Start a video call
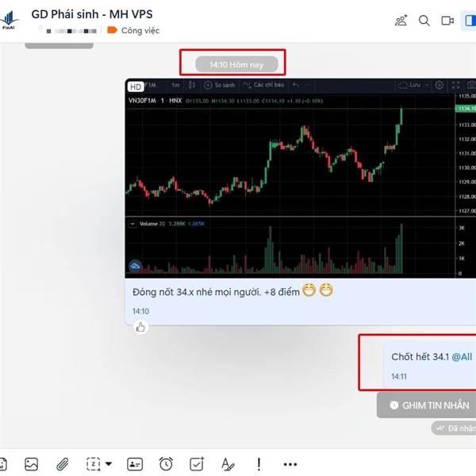 click(447, 21)
